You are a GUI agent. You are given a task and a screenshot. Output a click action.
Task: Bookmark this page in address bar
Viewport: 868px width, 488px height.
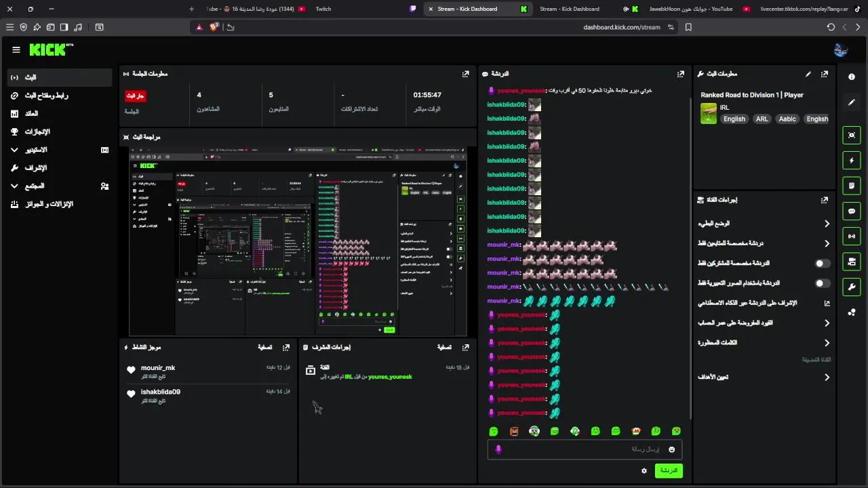coord(688,27)
